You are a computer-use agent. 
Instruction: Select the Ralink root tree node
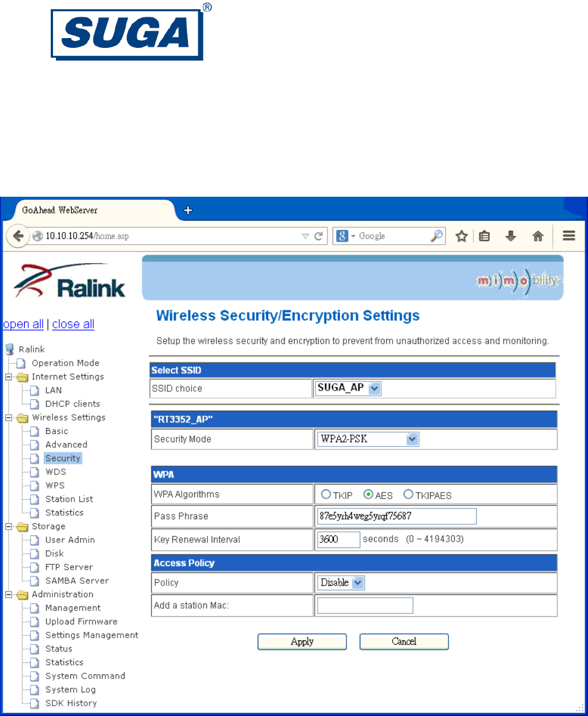(32, 349)
